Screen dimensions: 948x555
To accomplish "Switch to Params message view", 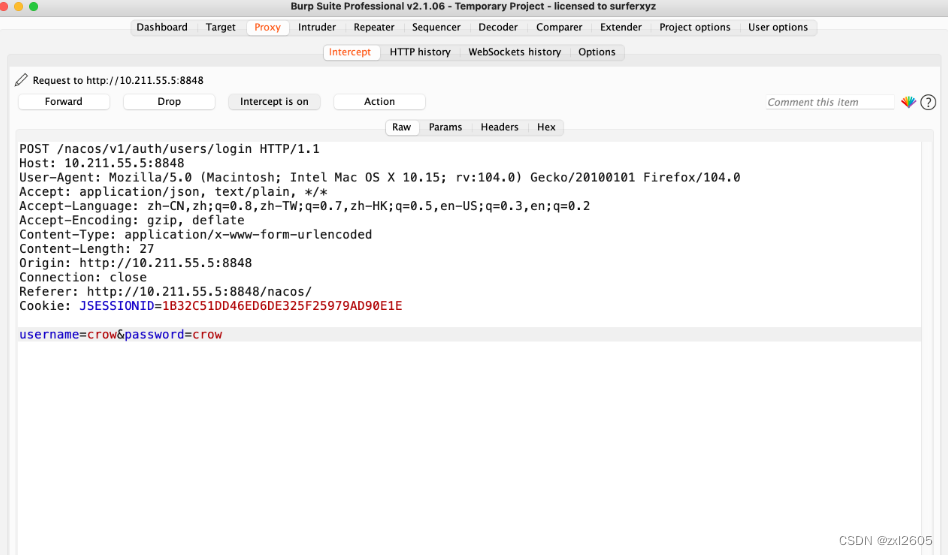I will tap(446, 127).
